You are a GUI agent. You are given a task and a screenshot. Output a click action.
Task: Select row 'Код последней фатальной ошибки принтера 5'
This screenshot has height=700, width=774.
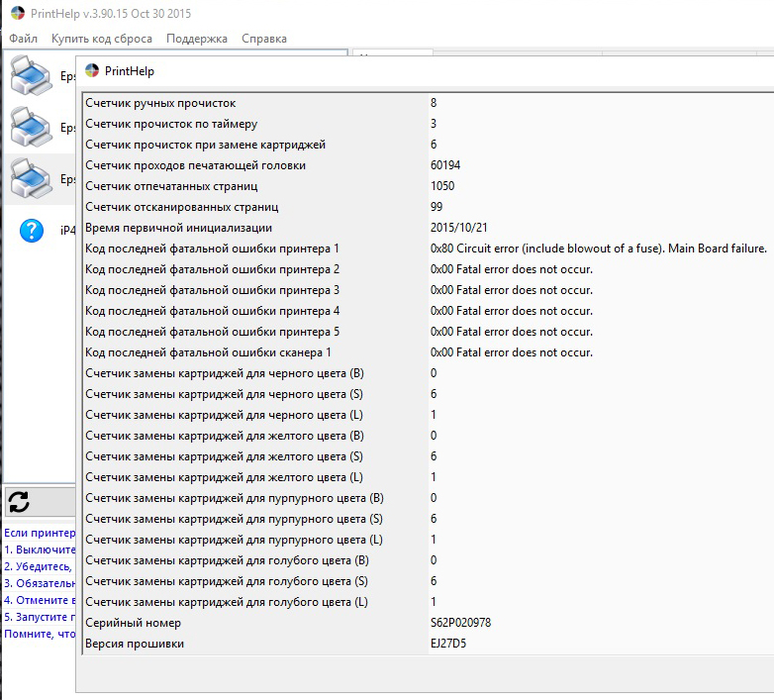[428, 332]
